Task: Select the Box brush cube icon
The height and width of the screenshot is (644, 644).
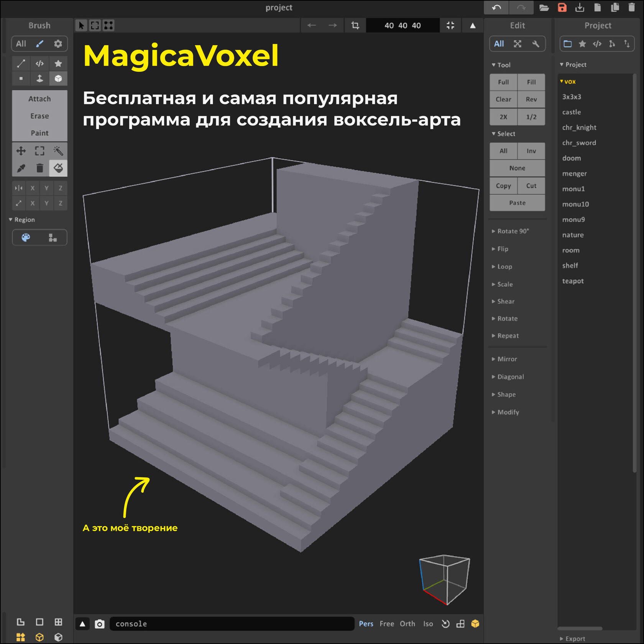Action: point(58,79)
